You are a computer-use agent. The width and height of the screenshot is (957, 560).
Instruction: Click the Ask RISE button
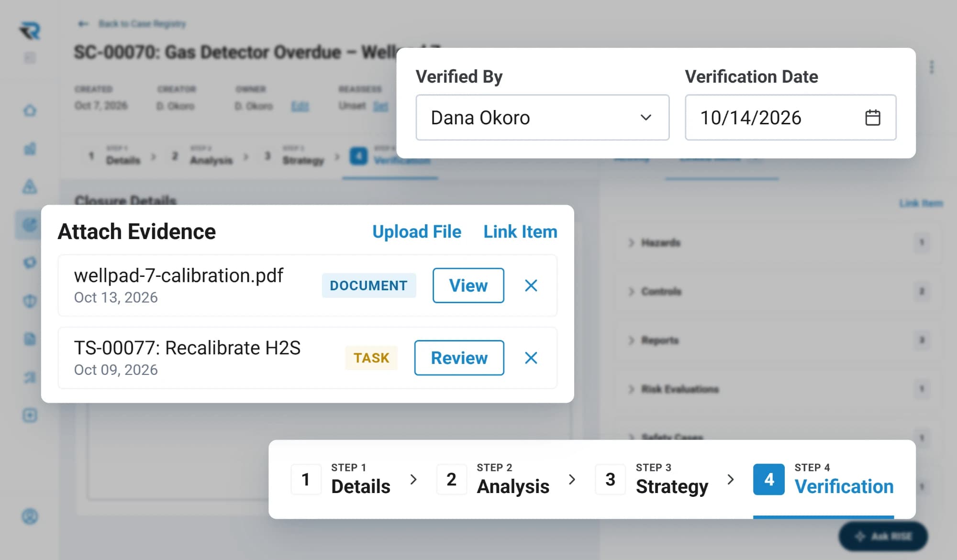click(883, 536)
